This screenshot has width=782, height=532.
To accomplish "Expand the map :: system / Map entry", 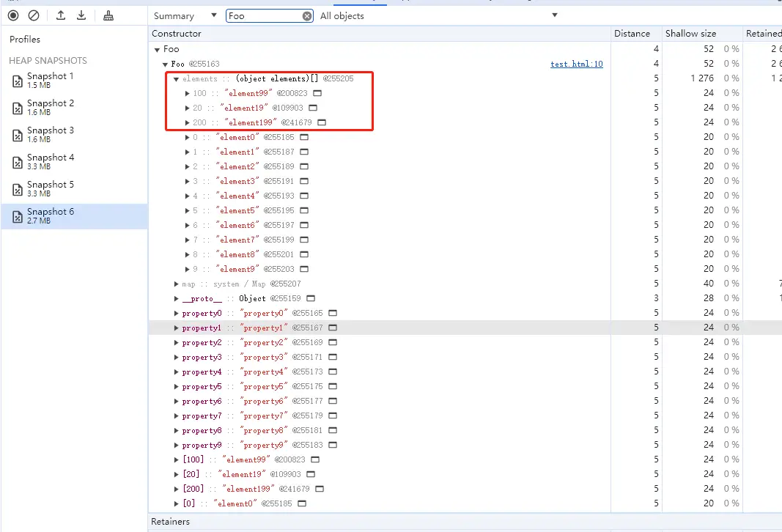I will point(177,284).
